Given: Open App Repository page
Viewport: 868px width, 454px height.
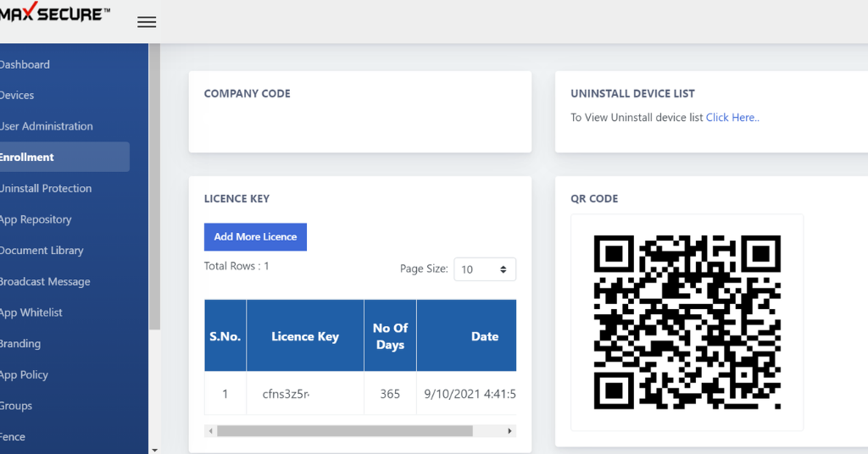Looking at the screenshot, I should 36,219.
